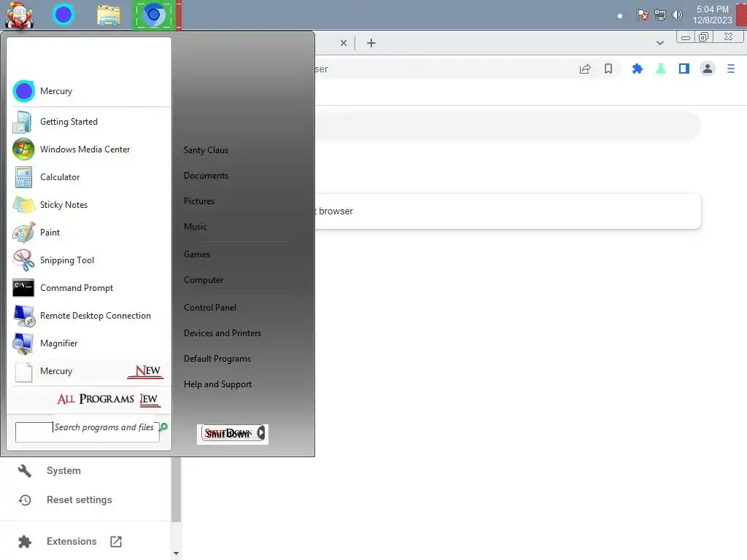Click the settings search bar
Image resolution: width=747 pixels, height=560 pixels.
[x=508, y=126]
